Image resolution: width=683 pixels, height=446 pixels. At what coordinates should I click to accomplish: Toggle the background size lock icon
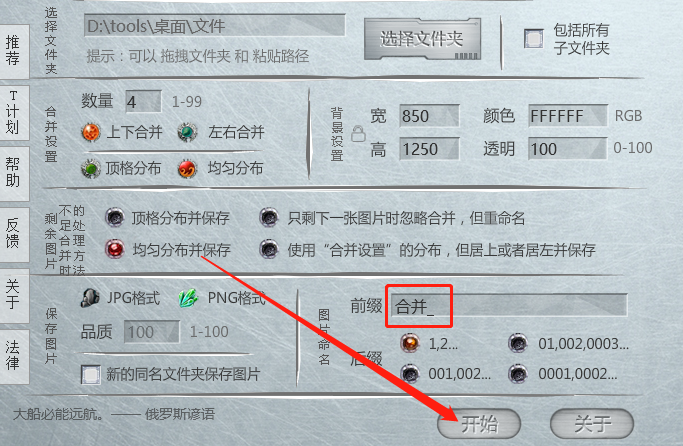pyautogui.click(x=358, y=134)
